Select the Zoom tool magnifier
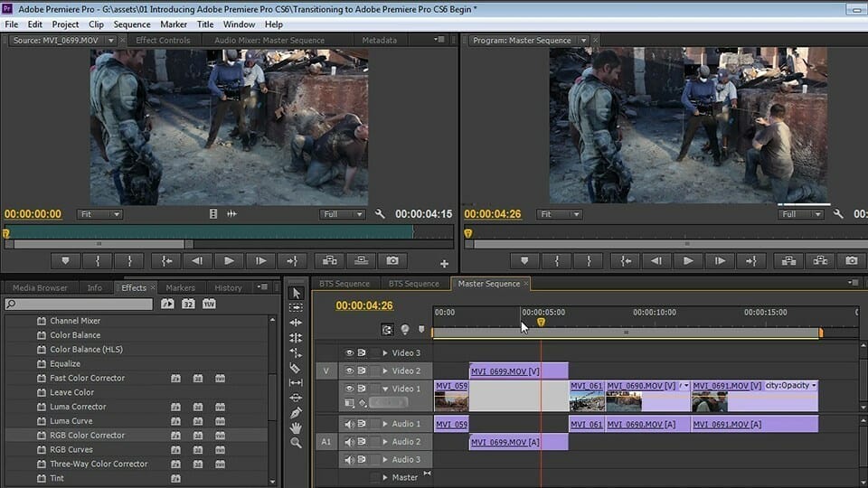Viewport: 868px width, 488px height. click(296, 443)
